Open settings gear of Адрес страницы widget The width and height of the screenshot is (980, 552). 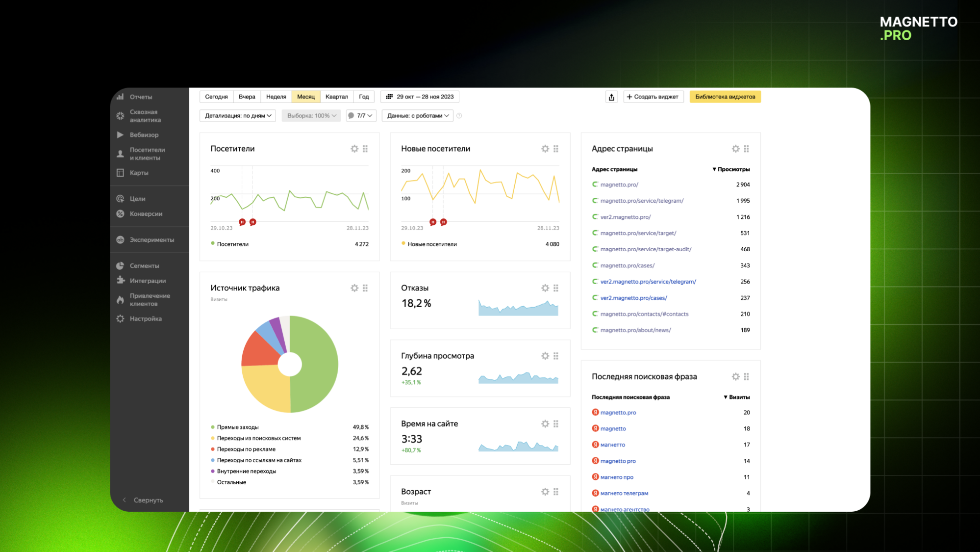point(736,149)
